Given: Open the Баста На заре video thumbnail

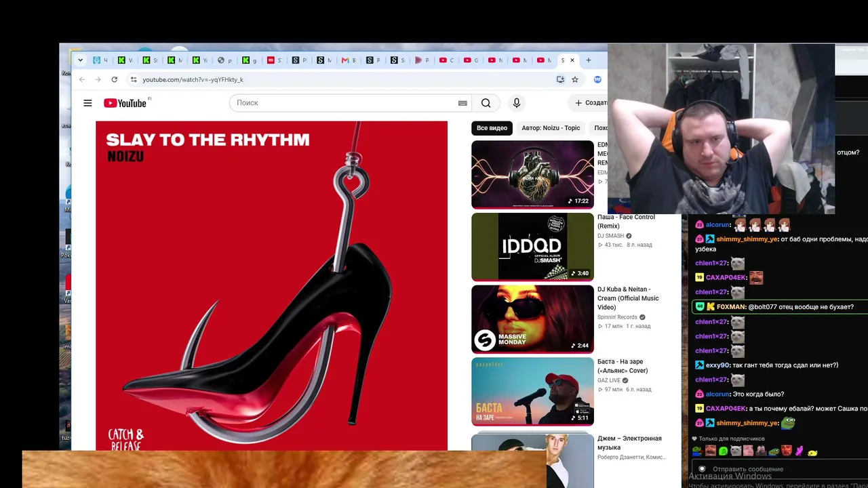Looking at the screenshot, I should click(532, 391).
